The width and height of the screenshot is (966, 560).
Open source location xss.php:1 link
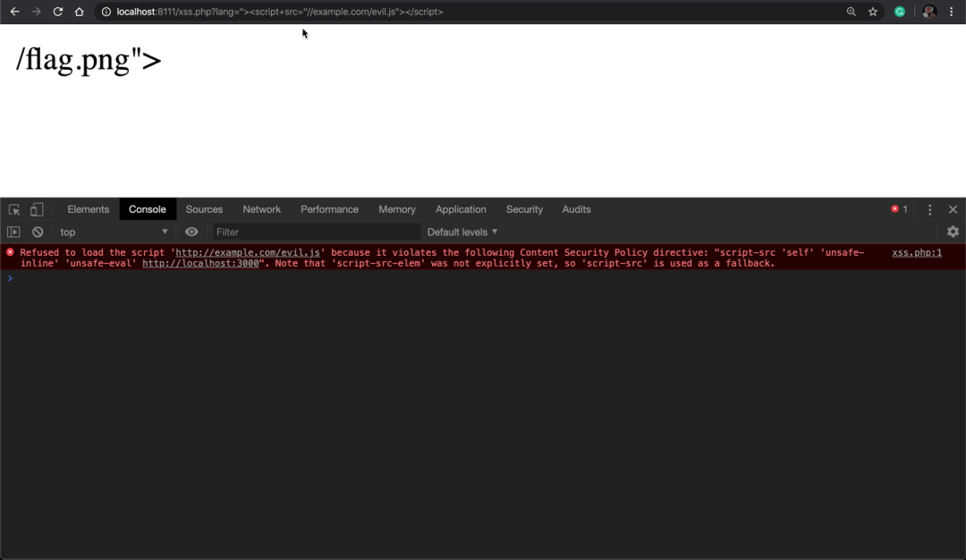[917, 252]
